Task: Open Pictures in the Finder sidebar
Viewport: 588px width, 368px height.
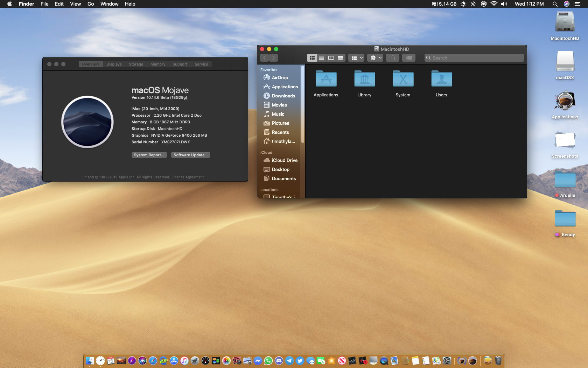Action: [276, 123]
